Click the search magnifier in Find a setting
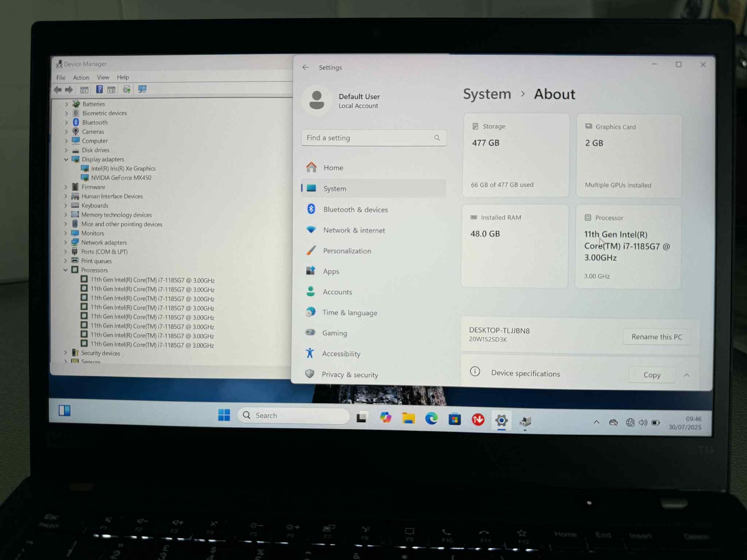The height and width of the screenshot is (560, 747). coord(437,138)
